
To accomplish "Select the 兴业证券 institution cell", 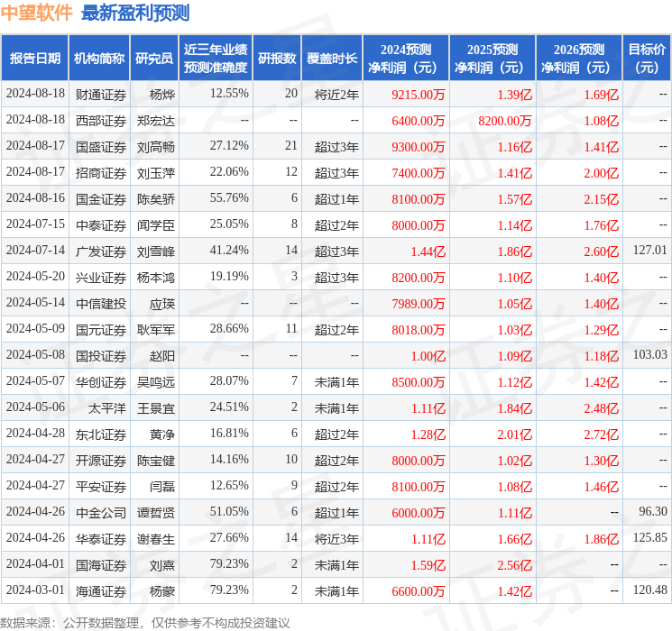I will click(x=101, y=278).
